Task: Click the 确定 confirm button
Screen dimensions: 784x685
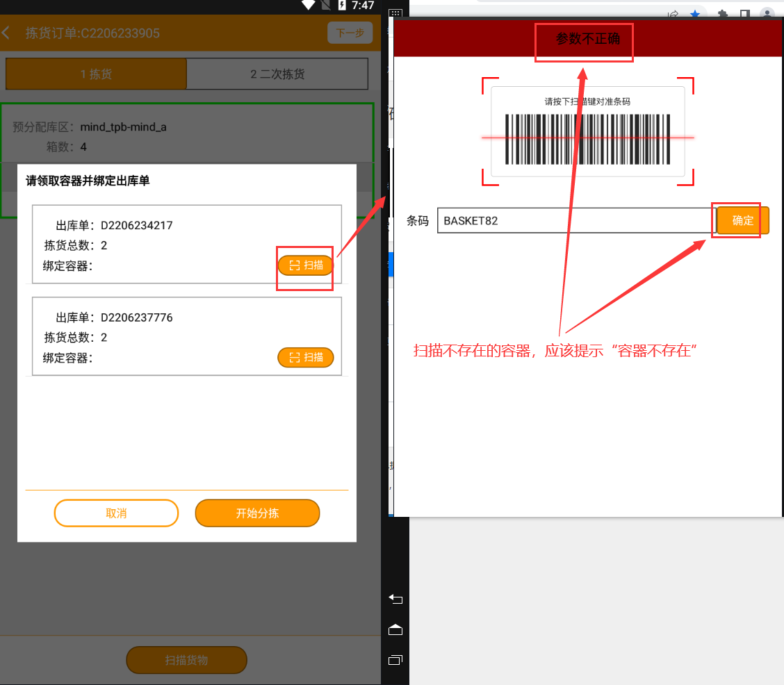Action: coord(742,220)
